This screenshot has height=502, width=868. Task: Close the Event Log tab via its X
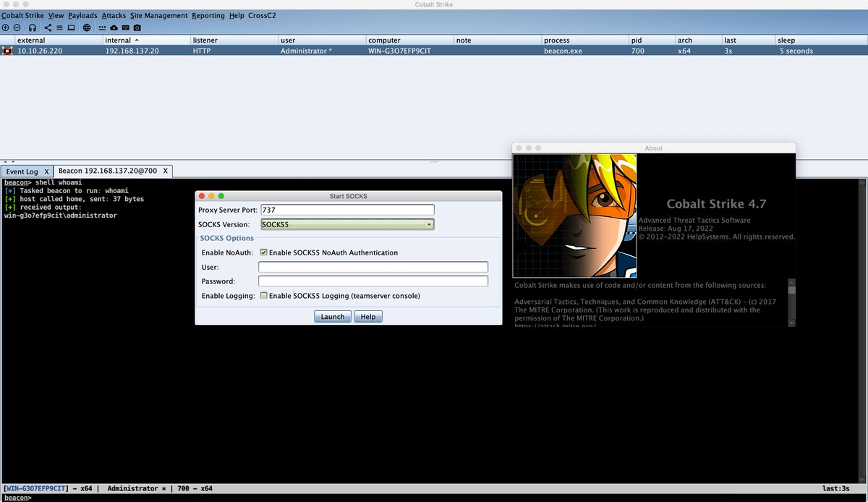[x=46, y=171]
